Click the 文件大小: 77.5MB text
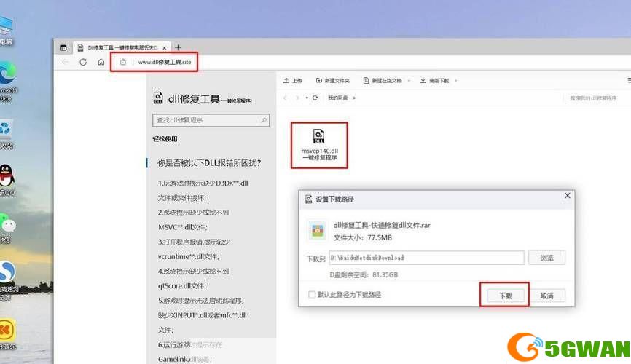Screen dimensions: 631x364 point(363,238)
